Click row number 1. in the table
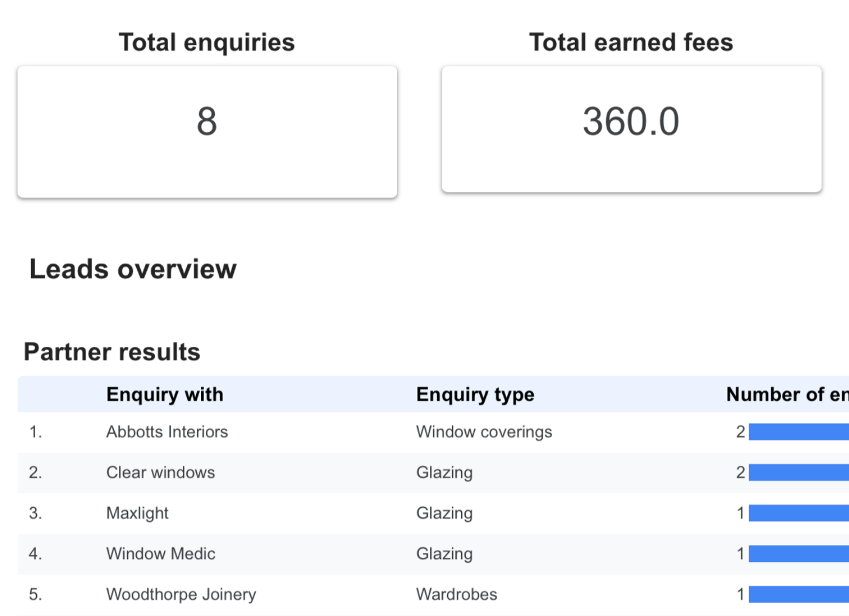The height and width of the screenshot is (616, 849). click(35, 432)
